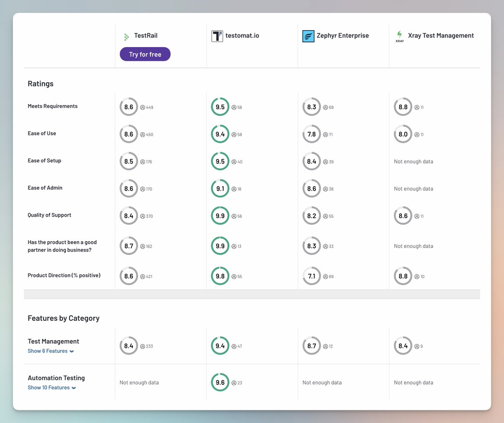Click Zephyr Test Management 8.7 gauge

point(312,346)
